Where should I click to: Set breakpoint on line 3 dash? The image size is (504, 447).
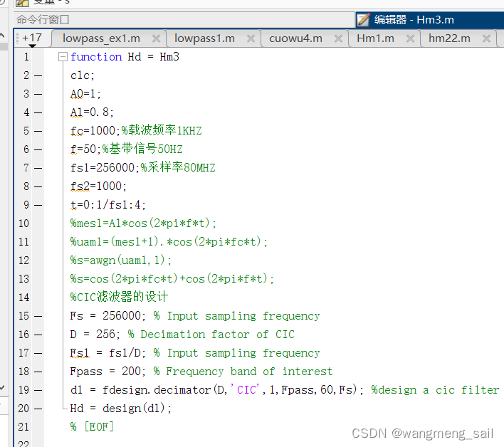click(38, 94)
